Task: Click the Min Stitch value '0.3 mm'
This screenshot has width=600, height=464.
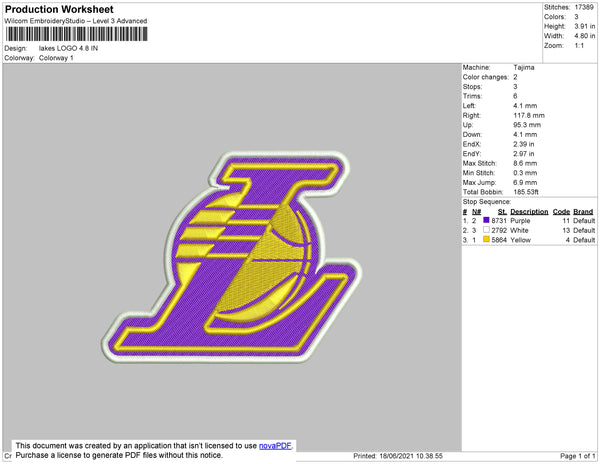Action: (525, 173)
